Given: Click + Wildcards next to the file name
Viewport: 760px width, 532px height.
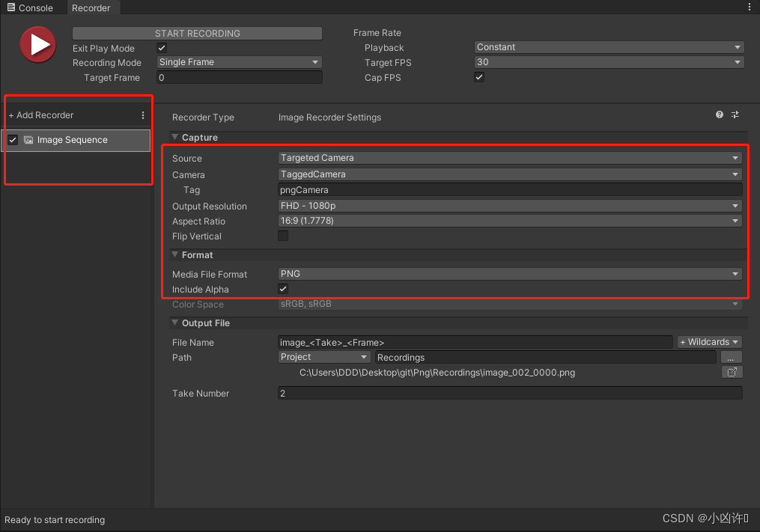Looking at the screenshot, I should (708, 341).
